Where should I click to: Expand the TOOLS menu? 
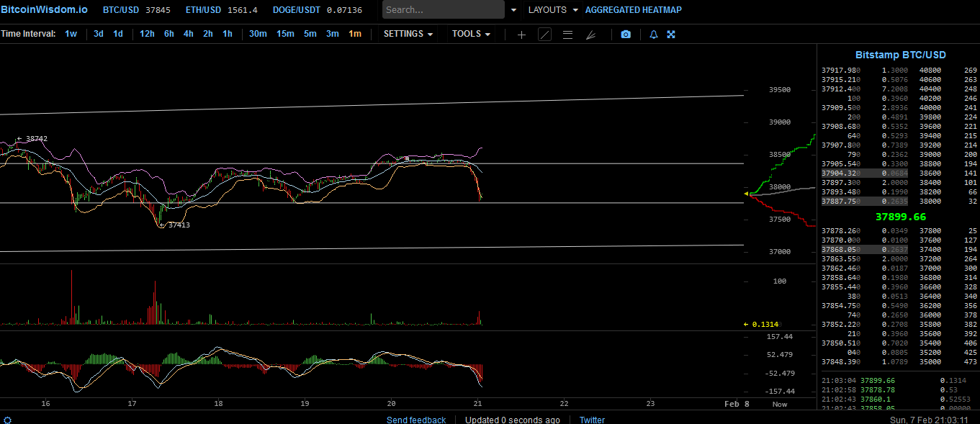click(x=472, y=34)
